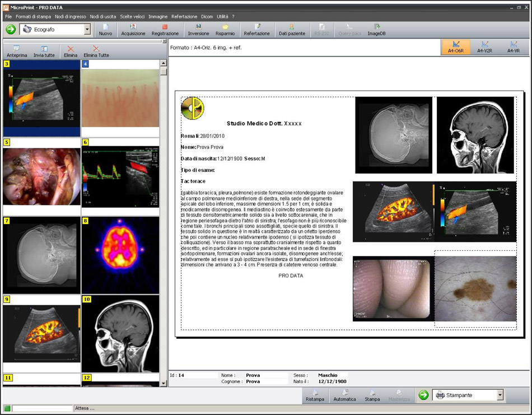Click the yellow CD logo on report
The height and width of the screenshot is (415, 532).
[x=193, y=108]
